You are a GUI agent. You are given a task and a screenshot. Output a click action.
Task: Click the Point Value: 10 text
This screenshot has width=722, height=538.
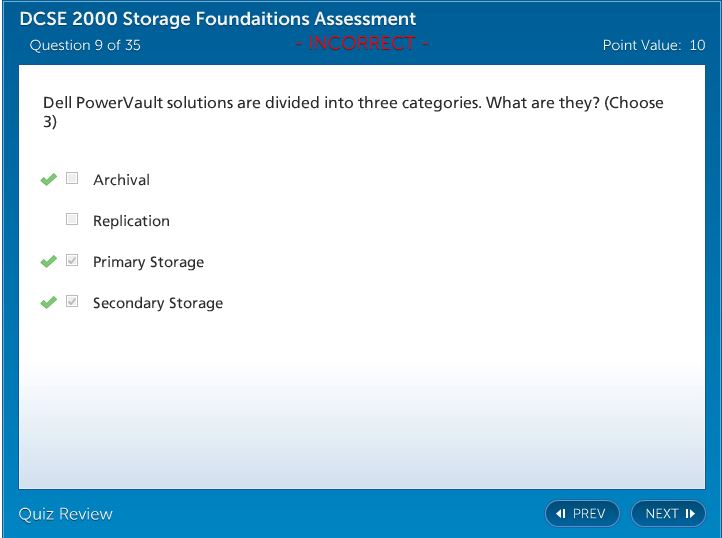pyautogui.click(x=654, y=45)
